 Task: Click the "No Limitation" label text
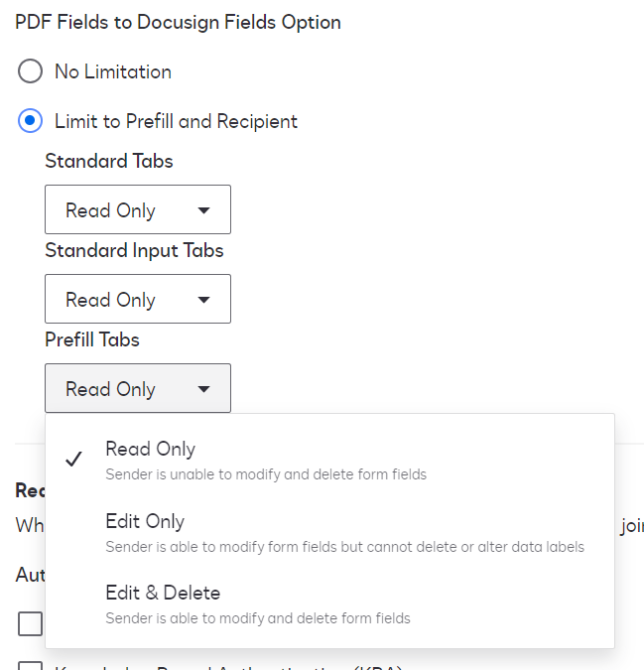tap(113, 71)
